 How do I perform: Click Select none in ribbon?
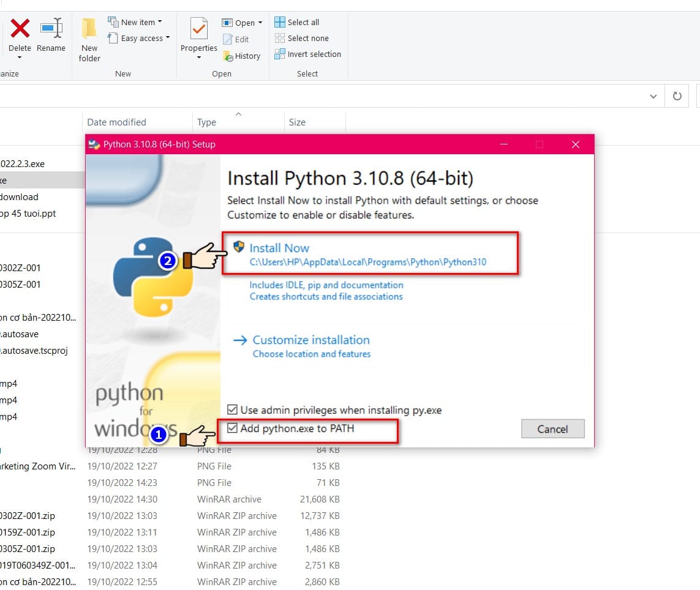(x=302, y=38)
